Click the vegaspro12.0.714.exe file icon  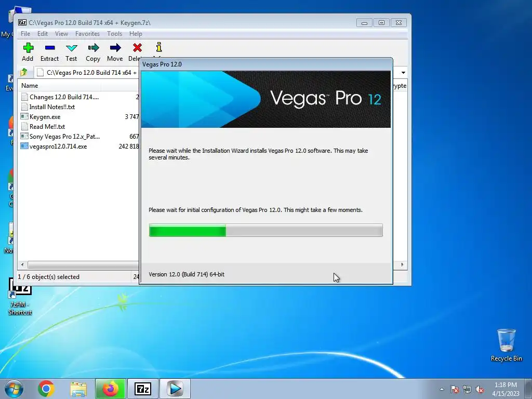(x=24, y=146)
